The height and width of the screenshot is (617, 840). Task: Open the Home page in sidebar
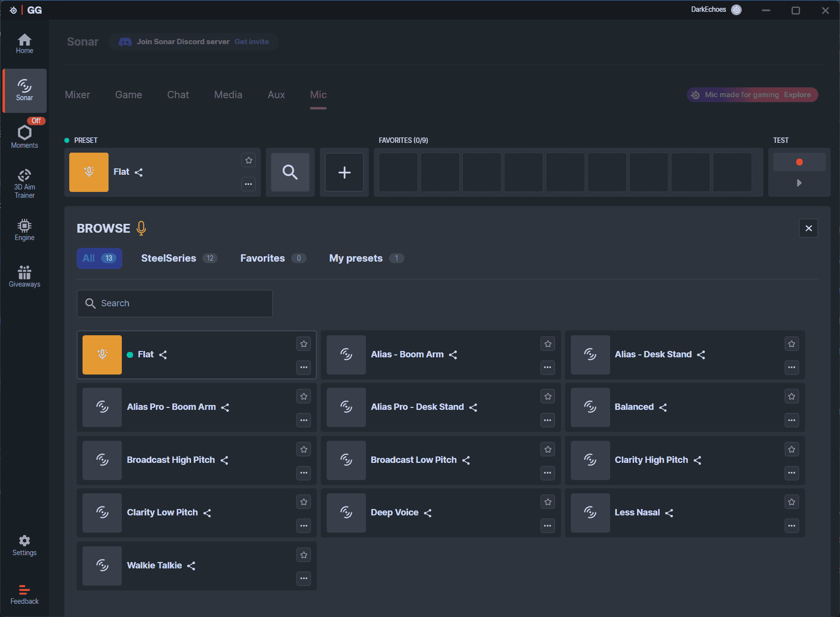25,44
